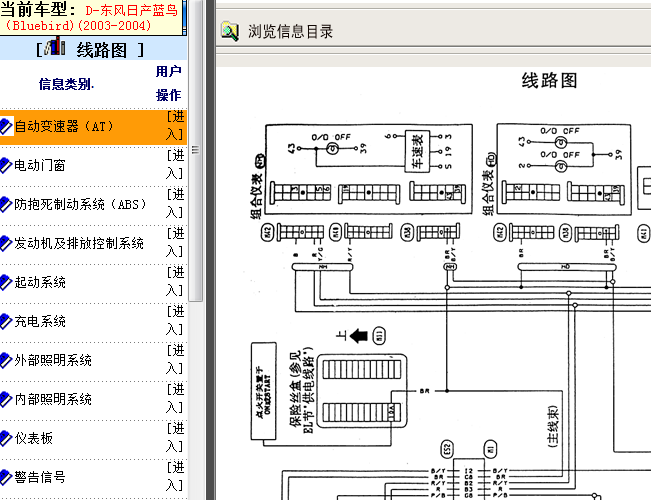The height and width of the screenshot is (500, 651).
Task: Open [进入] link for 外部照明系统
Action: pos(175,360)
